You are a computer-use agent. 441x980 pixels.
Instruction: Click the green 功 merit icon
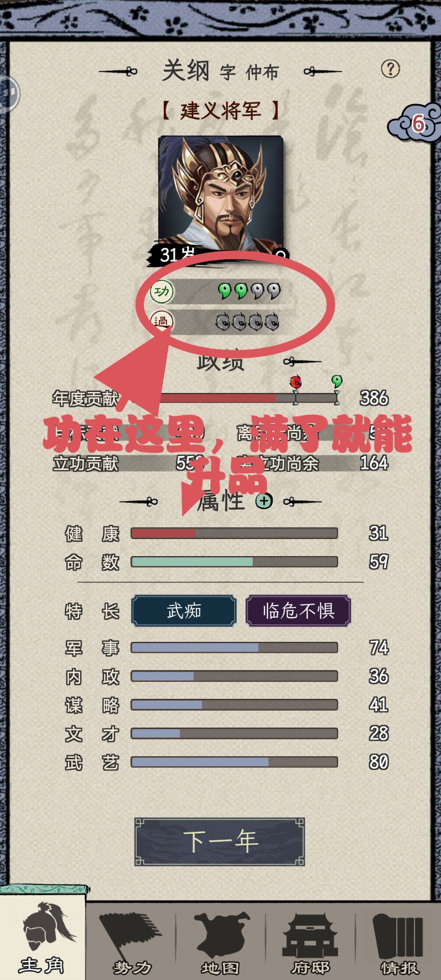pos(162,292)
